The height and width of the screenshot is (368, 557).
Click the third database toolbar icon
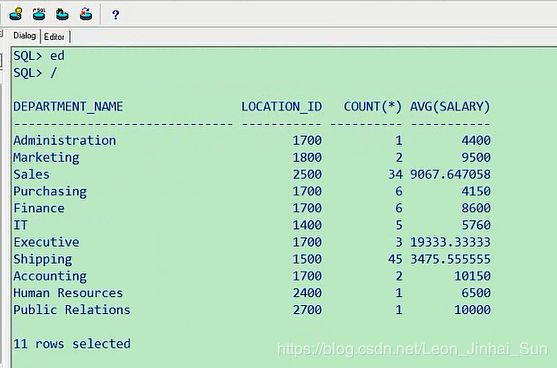point(62,14)
